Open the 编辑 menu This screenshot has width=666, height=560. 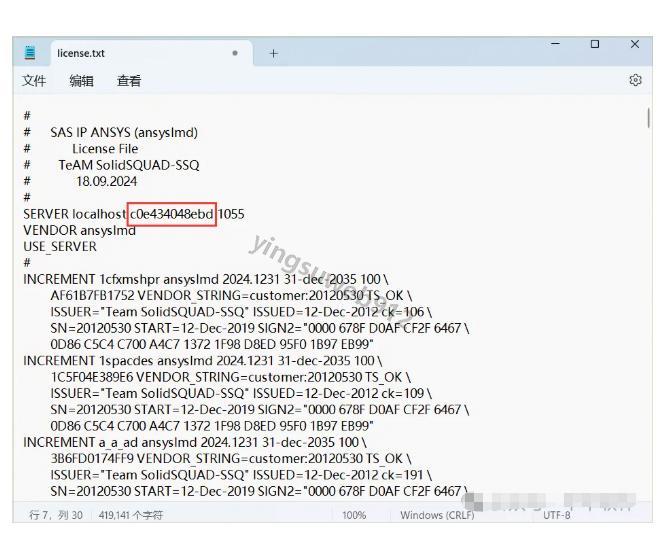tap(82, 80)
